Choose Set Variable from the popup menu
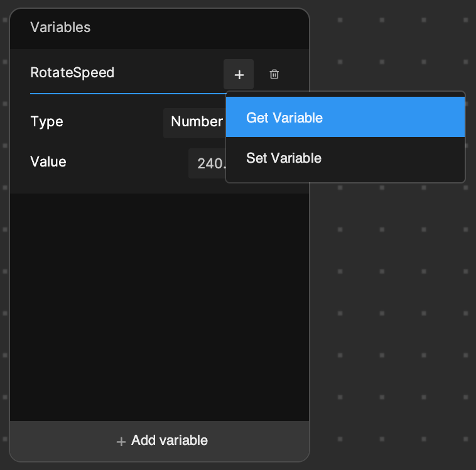This screenshot has width=476, height=470. pos(345,158)
